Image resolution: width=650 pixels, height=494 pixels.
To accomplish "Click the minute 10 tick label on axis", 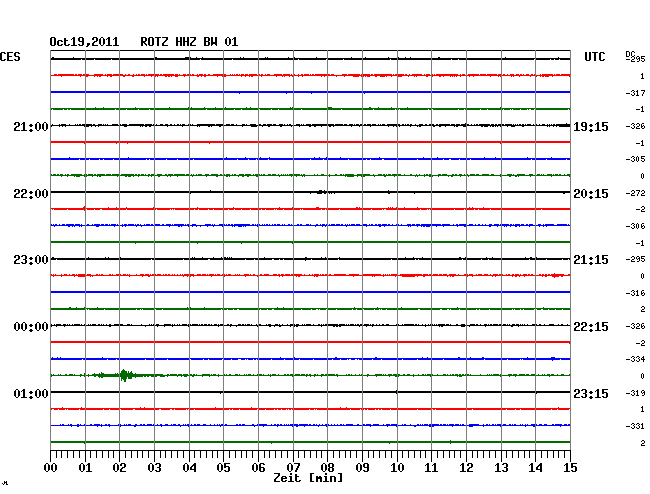I will 397,468.
